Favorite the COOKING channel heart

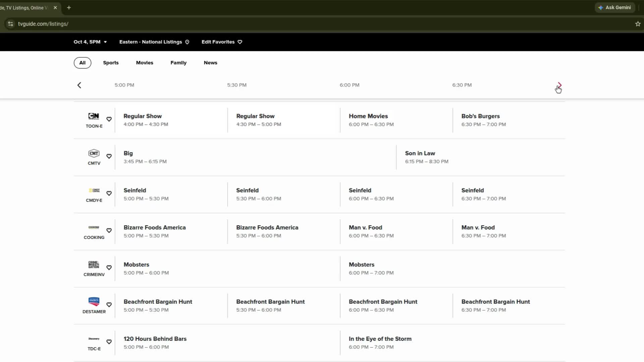[x=109, y=231]
